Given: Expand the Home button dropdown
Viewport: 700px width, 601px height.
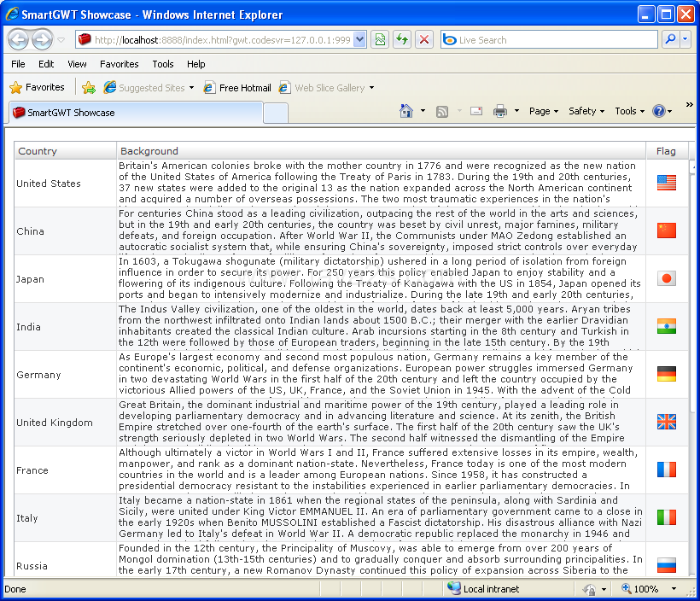Looking at the screenshot, I should click(x=423, y=111).
